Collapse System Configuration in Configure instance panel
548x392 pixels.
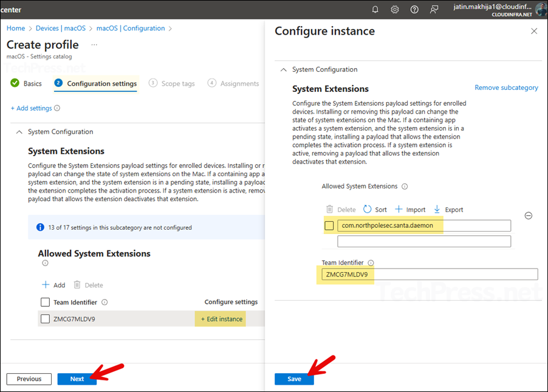pyautogui.click(x=284, y=70)
